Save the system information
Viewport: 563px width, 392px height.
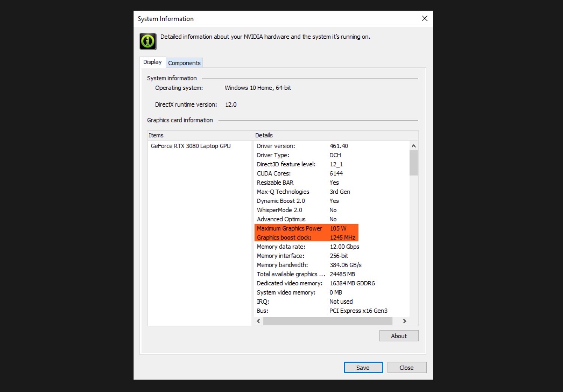click(x=363, y=368)
